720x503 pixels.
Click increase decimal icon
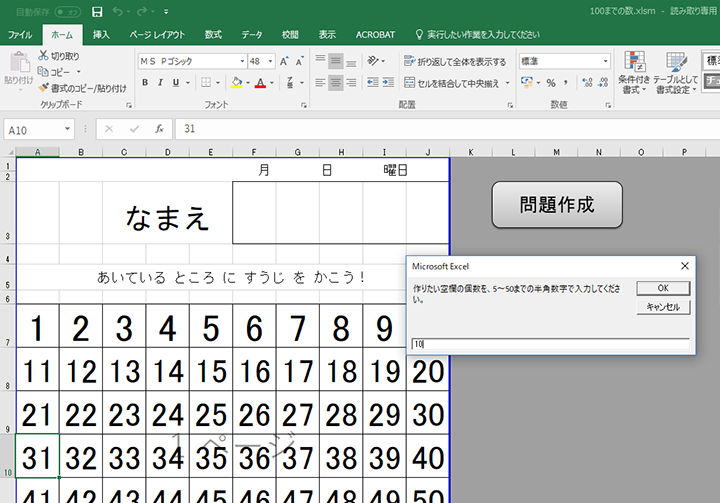pyautogui.click(x=587, y=83)
